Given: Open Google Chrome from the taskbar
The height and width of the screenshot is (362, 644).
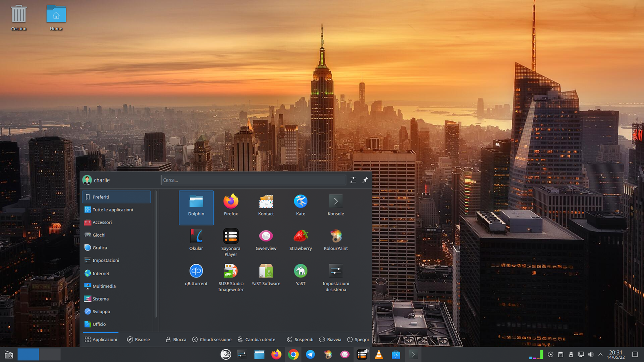Looking at the screenshot, I should point(293,355).
